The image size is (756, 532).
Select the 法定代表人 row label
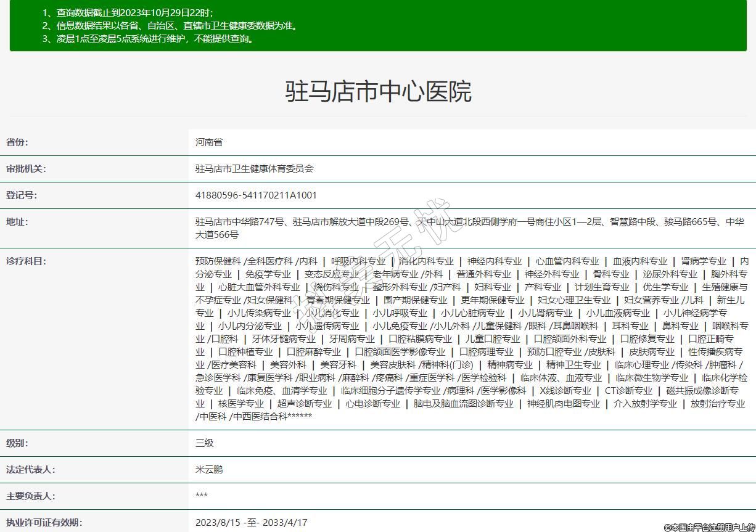point(30,470)
